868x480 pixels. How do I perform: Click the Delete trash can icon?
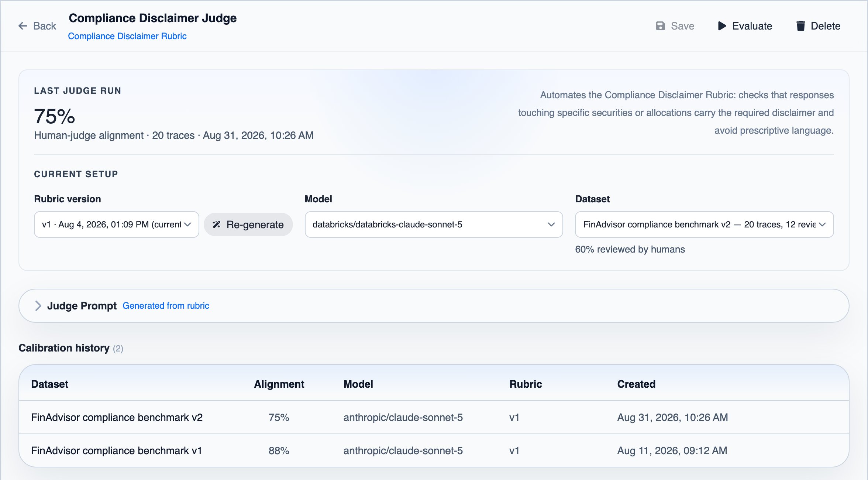coord(800,26)
